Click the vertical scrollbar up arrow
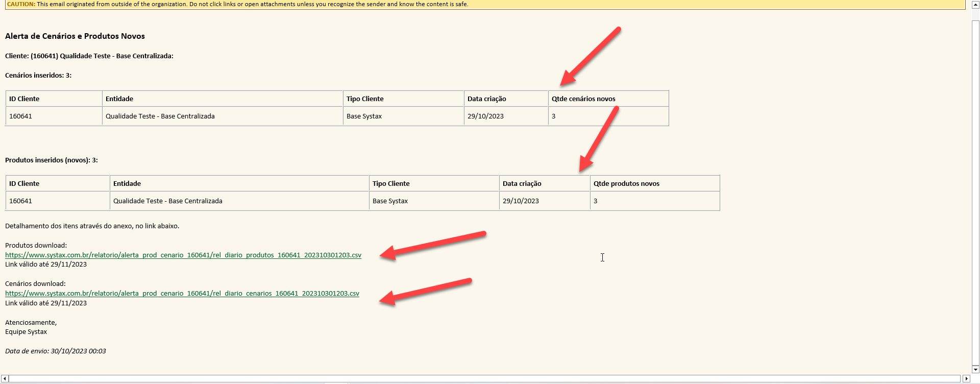Viewport: 980px width, 384px height. [975, 5]
